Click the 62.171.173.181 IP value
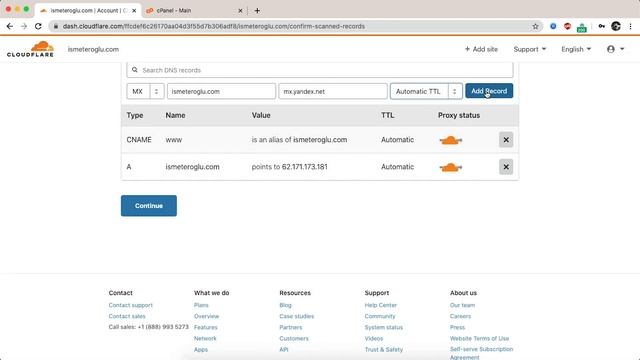 pyautogui.click(x=304, y=167)
